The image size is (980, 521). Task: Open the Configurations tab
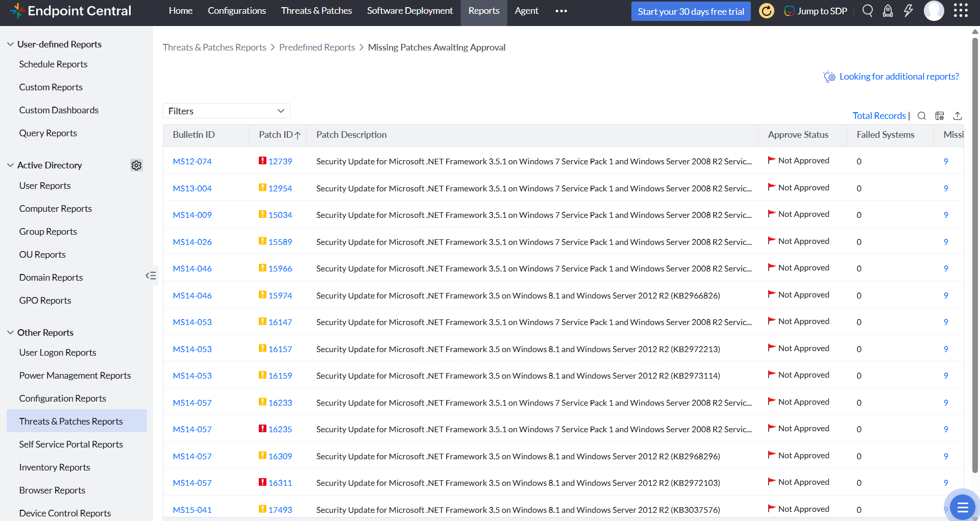tap(237, 11)
